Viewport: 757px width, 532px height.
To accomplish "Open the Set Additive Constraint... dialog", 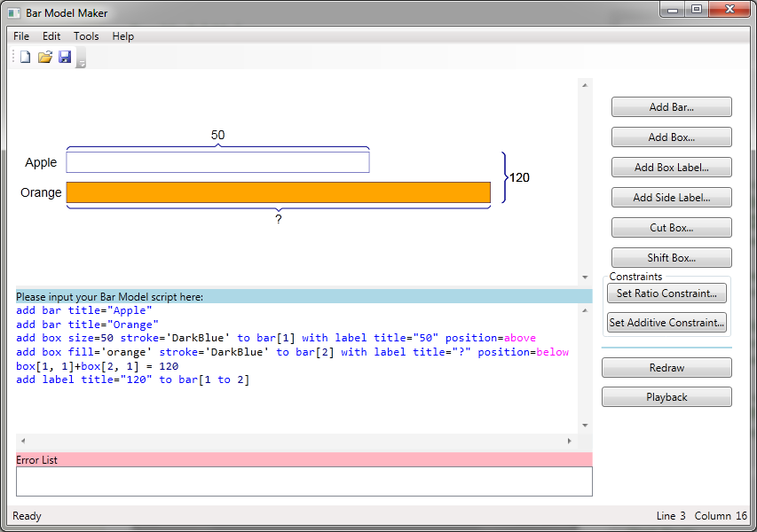I will tap(666, 323).
